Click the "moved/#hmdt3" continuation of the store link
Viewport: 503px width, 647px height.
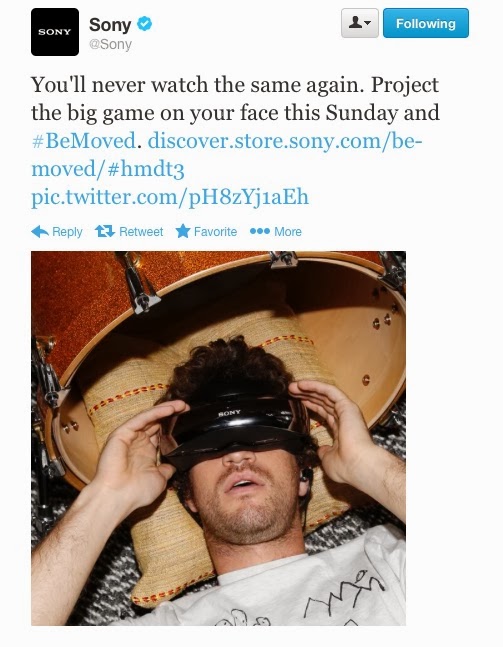point(108,169)
